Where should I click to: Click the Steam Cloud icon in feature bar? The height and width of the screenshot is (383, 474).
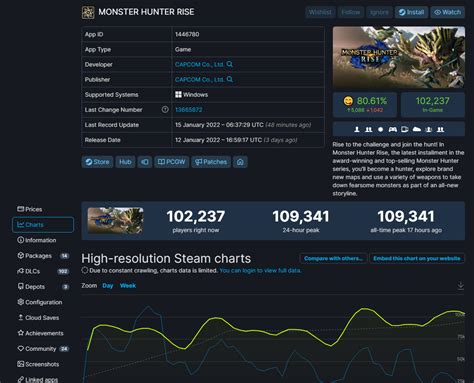(417, 129)
